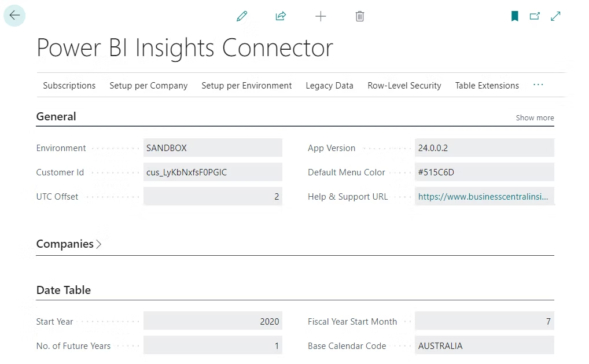Click the Fiscal Year Start Month field
Image resolution: width=589 pixels, height=364 pixels.
[485, 321]
